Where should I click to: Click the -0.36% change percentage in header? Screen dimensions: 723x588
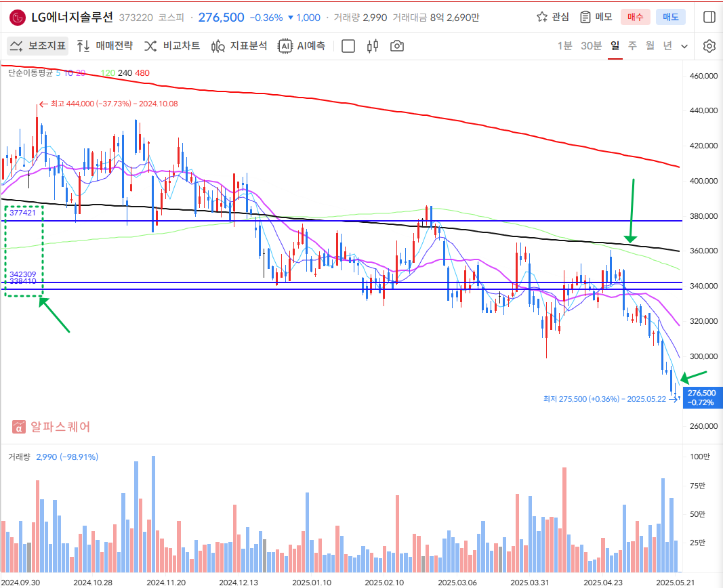point(266,18)
